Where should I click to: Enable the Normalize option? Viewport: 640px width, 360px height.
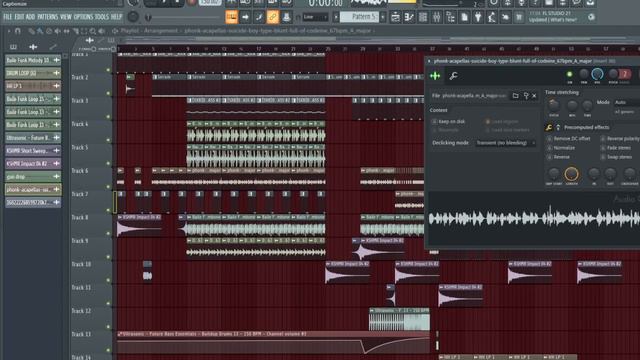click(549, 148)
